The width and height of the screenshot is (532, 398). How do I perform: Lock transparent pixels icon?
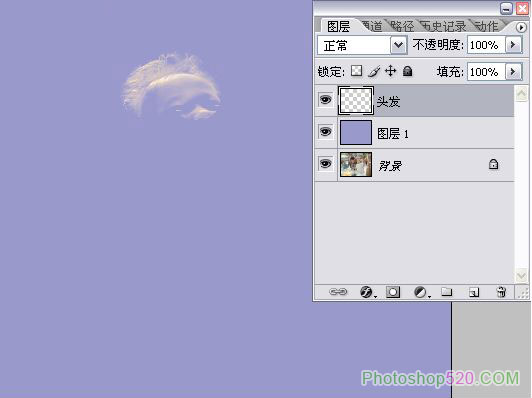point(356,71)
